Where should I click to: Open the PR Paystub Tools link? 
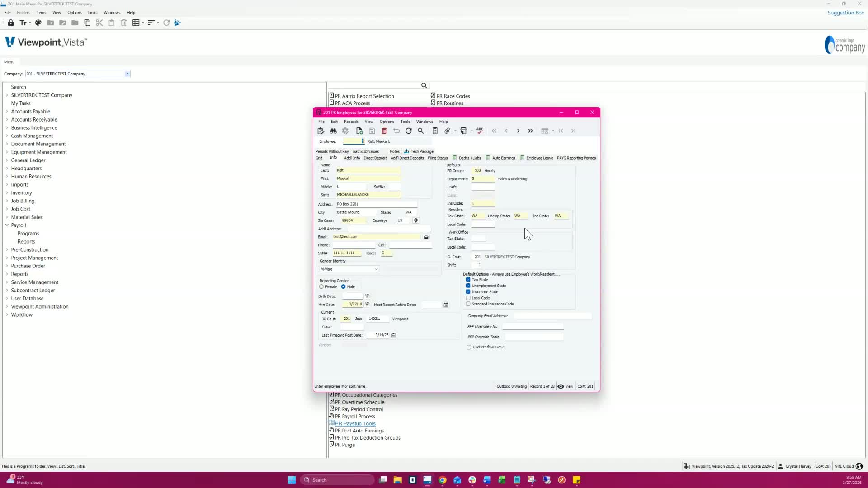355,424
